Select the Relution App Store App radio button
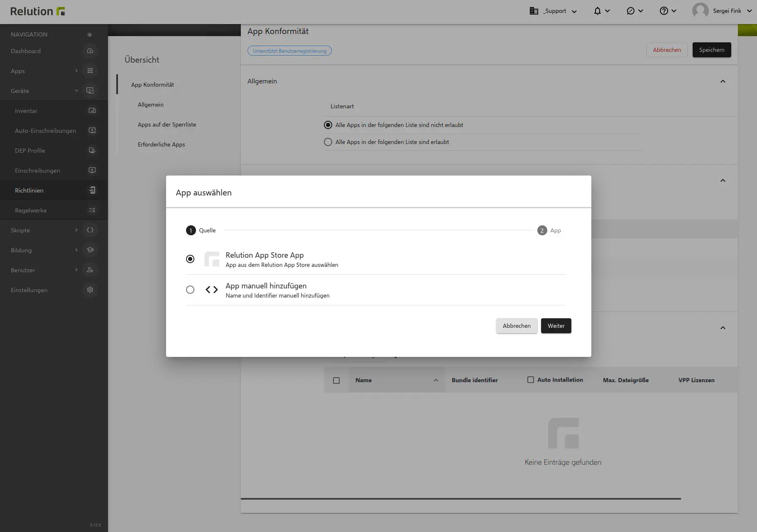Viewport: 757px width, 532px height. pyautogui.click(x=190, y=259)
